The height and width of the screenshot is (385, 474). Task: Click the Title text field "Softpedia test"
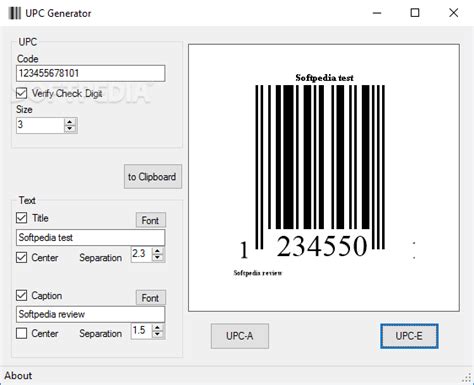pyautogui.click(x=90, y=238)
